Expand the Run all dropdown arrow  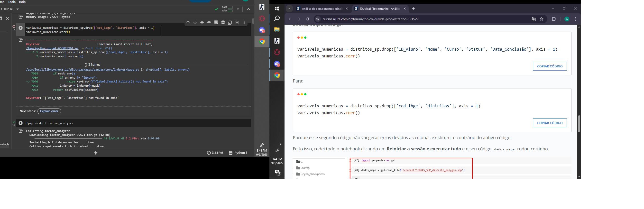[x=18, y=9]
